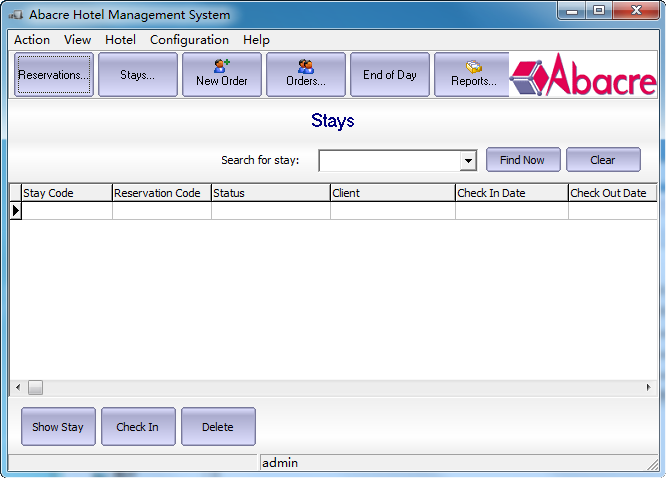Open the Configuration menu
Viewport: 667px width, 479px height.
(x=189, y=40)
